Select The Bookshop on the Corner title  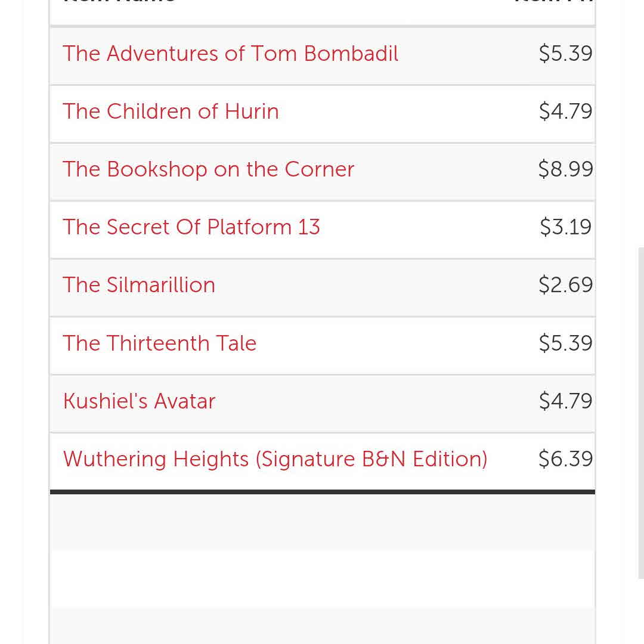click(x=208, y=169)
